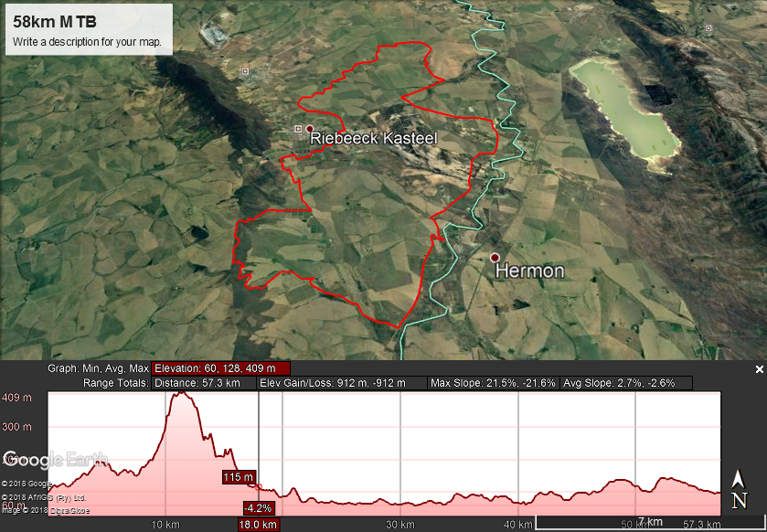Screen dimensions: 767x532
Task: Select the photo placemark beside Riebeeck Kasteel
Action: 298,129
